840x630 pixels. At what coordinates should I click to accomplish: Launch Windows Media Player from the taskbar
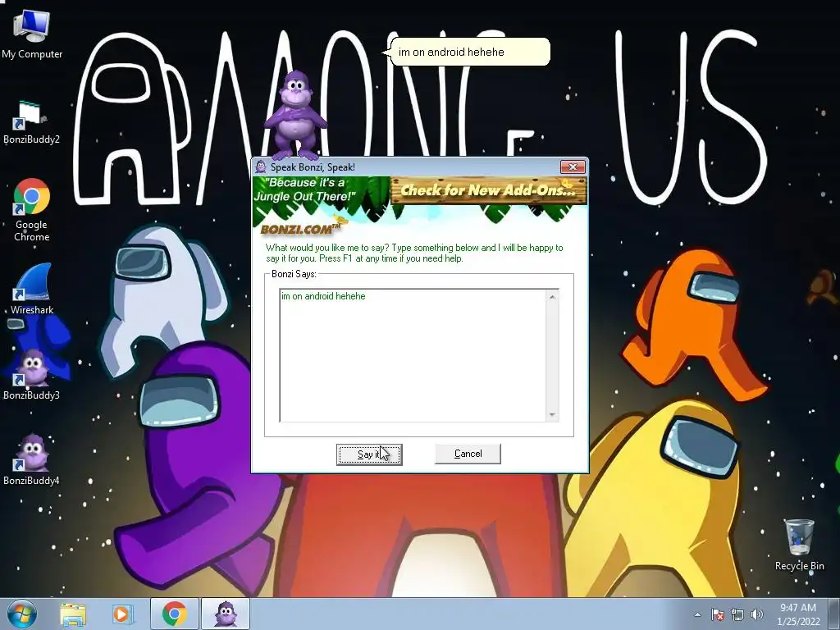pyautogui.click(x=121, y=614)
